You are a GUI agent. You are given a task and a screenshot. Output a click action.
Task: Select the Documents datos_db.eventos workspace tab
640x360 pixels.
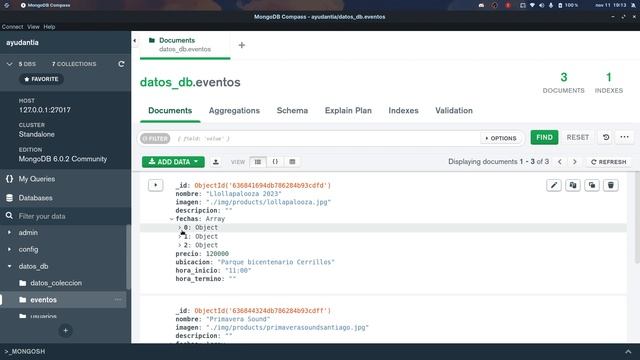[x=185, y=44]
